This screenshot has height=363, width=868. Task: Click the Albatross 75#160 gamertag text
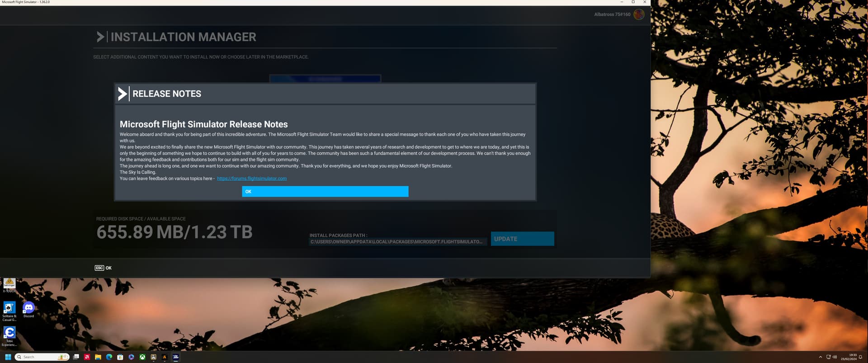(x=612, y=14)
